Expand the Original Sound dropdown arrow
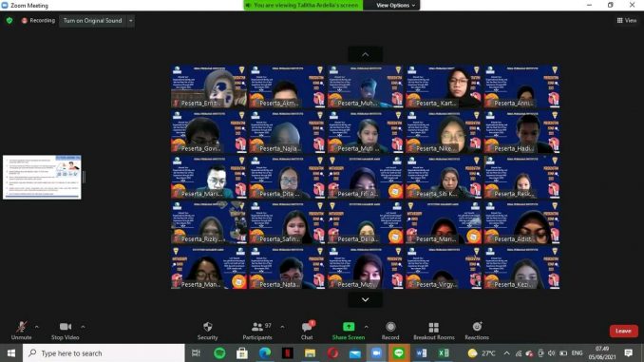 click(x=131, y=21)
